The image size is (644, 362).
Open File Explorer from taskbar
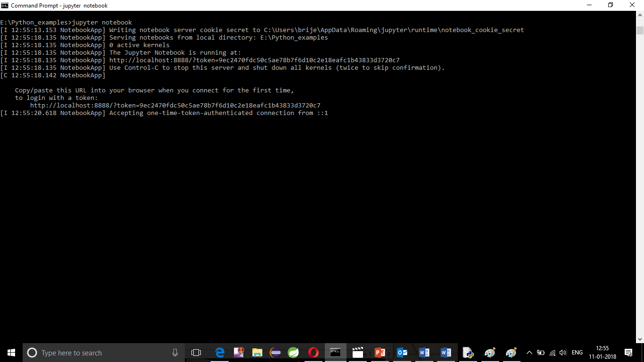[257, 353]
